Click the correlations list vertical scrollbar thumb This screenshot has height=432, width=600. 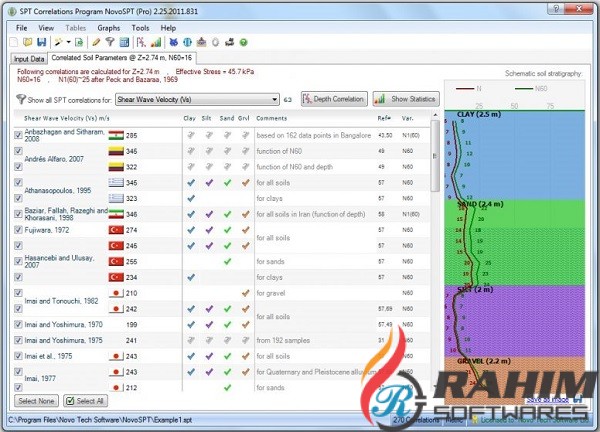[x=435, y=156]
